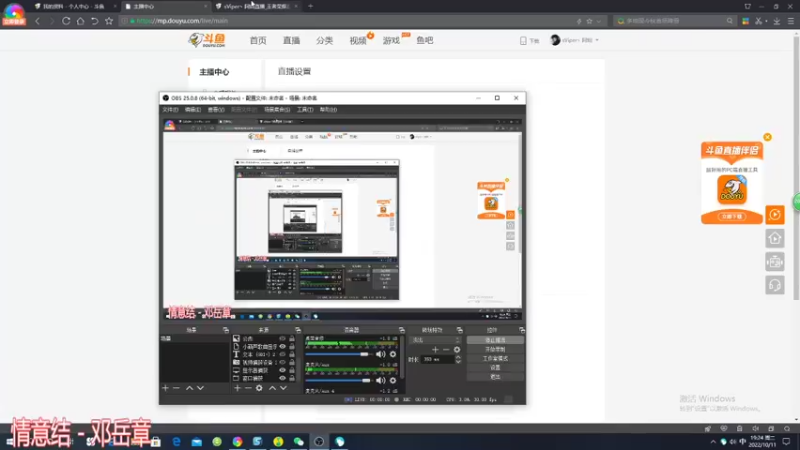Expand the system tray hidden icons chevron

click(x=713, y=442)
